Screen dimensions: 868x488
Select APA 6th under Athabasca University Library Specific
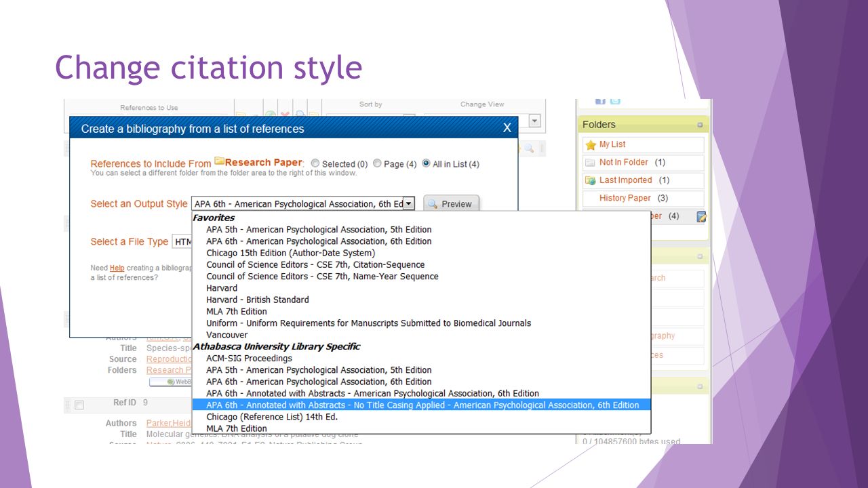click(x=319, y=382)
